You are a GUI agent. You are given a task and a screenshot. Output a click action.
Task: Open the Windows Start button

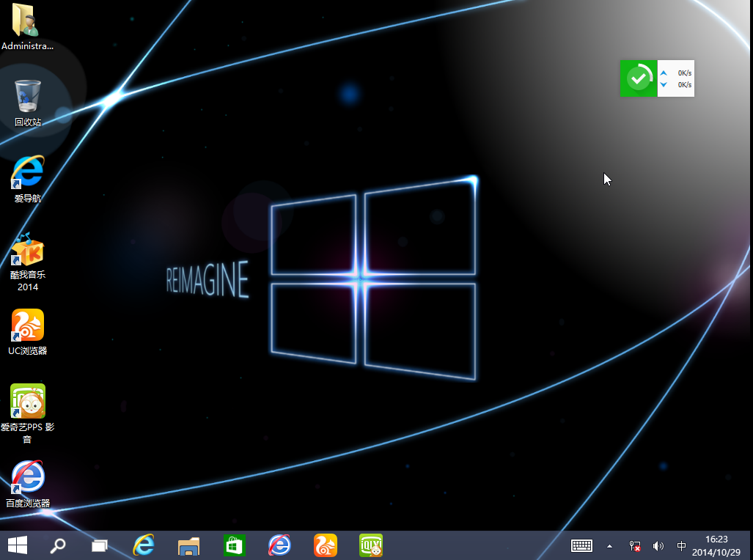click(18, 545)
